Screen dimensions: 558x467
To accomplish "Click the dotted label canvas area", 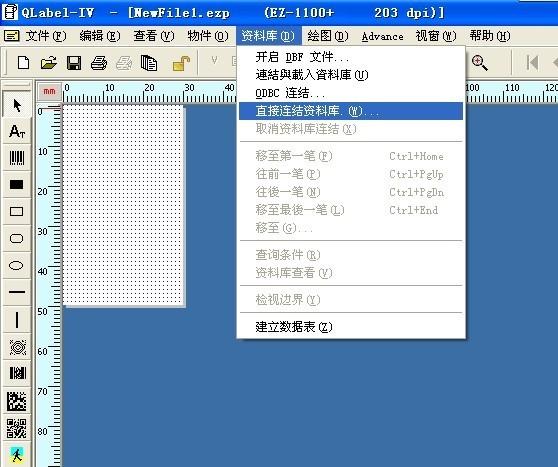I will point(123,205).
